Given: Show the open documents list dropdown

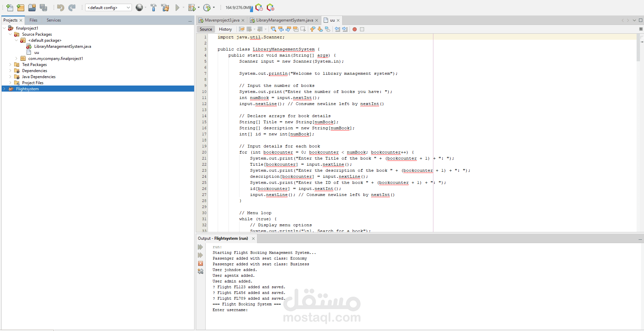Looking at the screenshot, I should tap(634, 20).
